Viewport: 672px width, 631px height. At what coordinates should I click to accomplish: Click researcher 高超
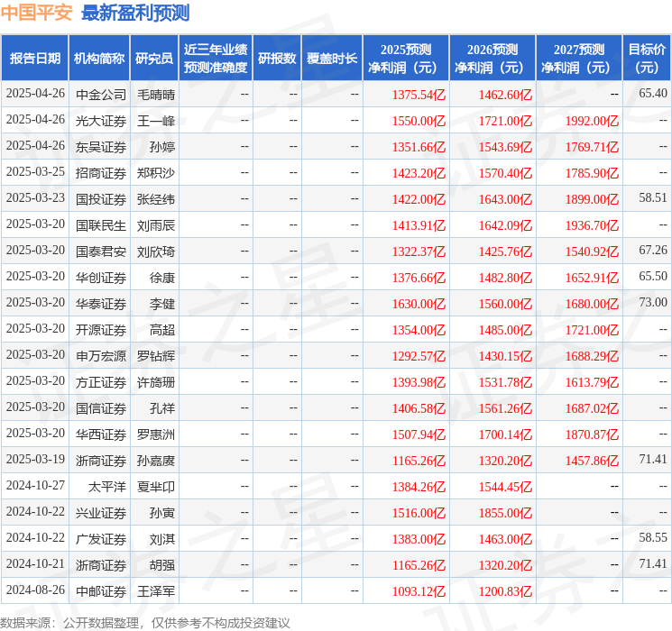162,330
